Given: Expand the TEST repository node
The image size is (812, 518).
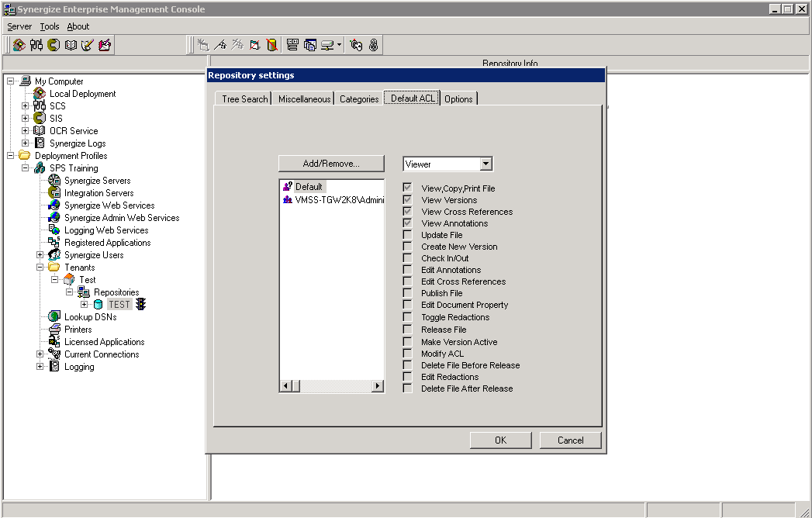Looking at the screenshot, I should [x=84, y=305].
